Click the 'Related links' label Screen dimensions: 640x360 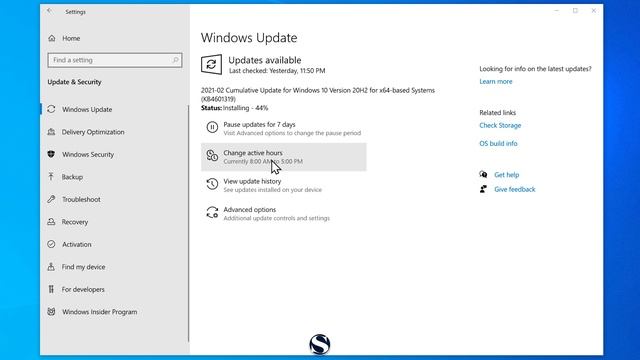(x=498, y=112)
